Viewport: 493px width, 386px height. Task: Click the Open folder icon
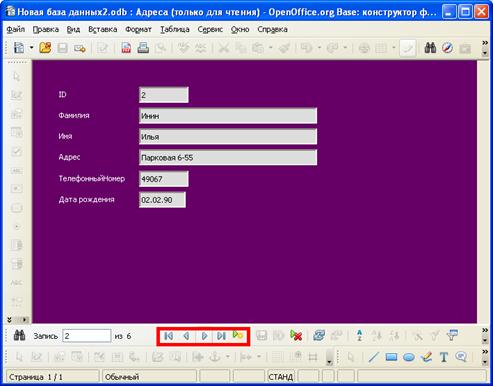coord(45,48)
